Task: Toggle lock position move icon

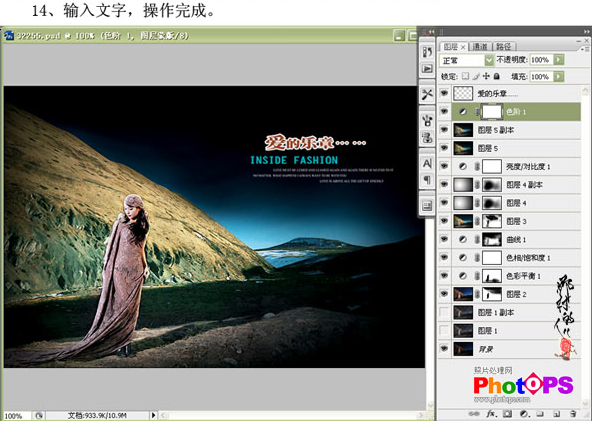Action: [486, 76]
